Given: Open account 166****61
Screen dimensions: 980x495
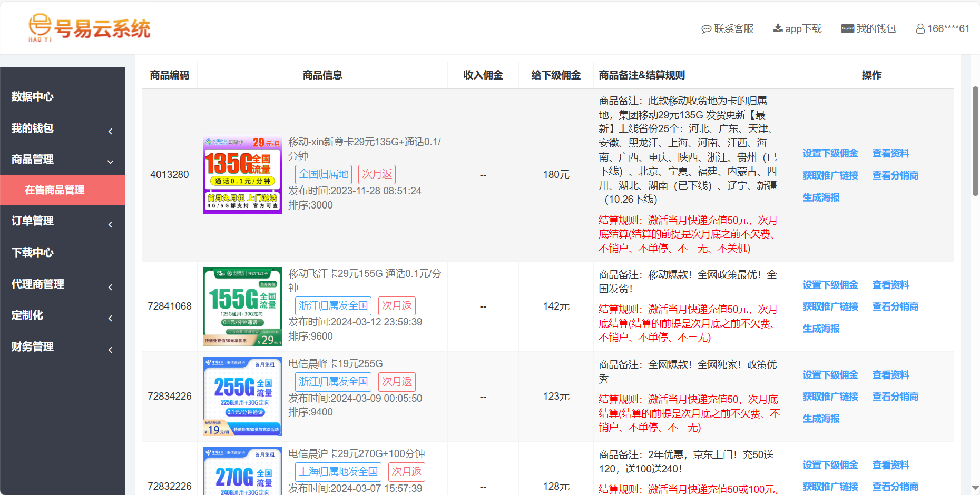Looking at the screenshot, I should (x=948, y=29).
